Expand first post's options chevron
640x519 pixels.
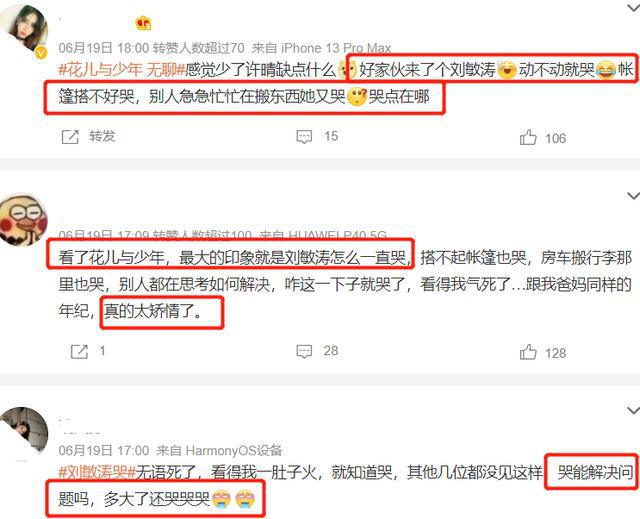pyautogui.click(x=633, y=7)
